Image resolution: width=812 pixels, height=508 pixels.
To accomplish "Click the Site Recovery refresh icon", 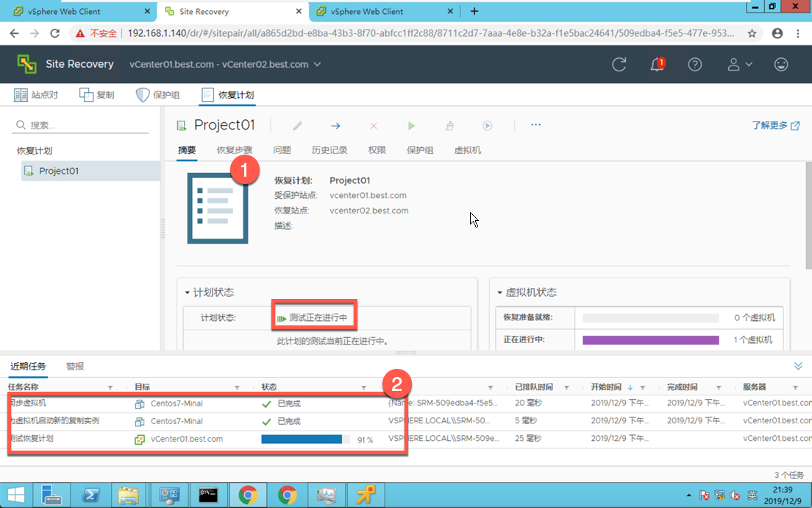I will tap(619, 64).
